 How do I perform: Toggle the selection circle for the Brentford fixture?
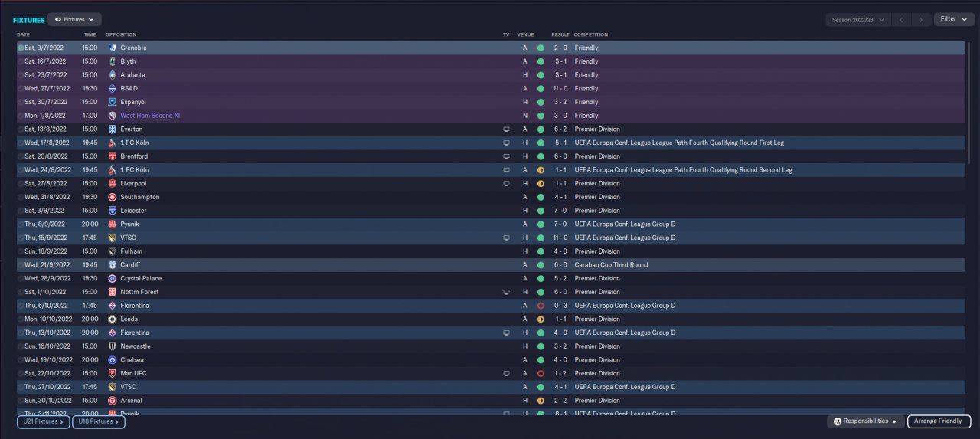[x=21, y=156]
